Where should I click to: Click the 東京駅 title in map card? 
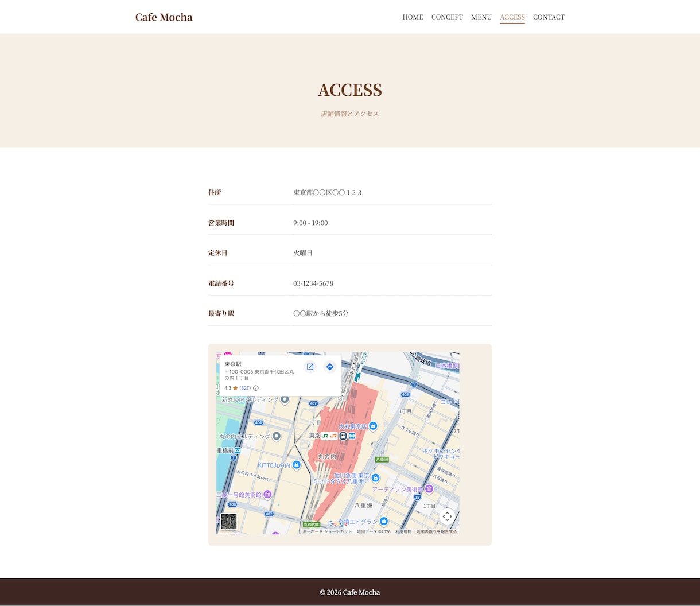pos(233,364)
